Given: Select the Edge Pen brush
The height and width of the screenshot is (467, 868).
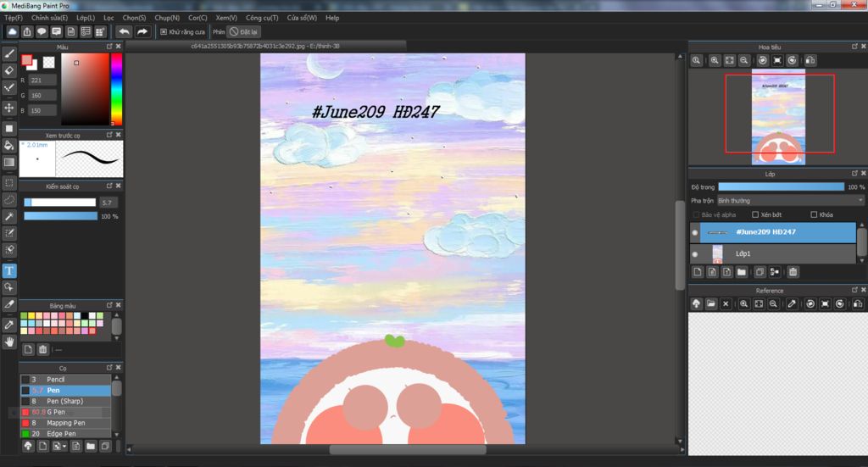Looking at the screenshot, I should [66, 434].
